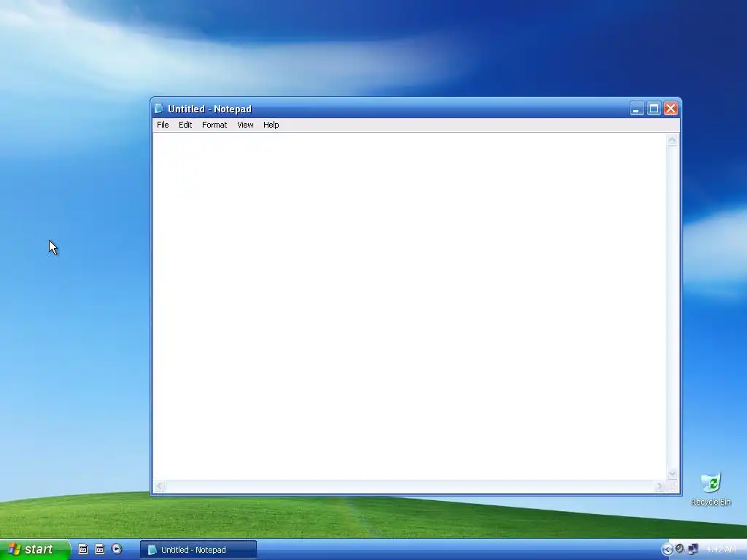This screenshot has height=560, width=747.
Task: Maximize the Notepad window
Action: tap(654, 109)
